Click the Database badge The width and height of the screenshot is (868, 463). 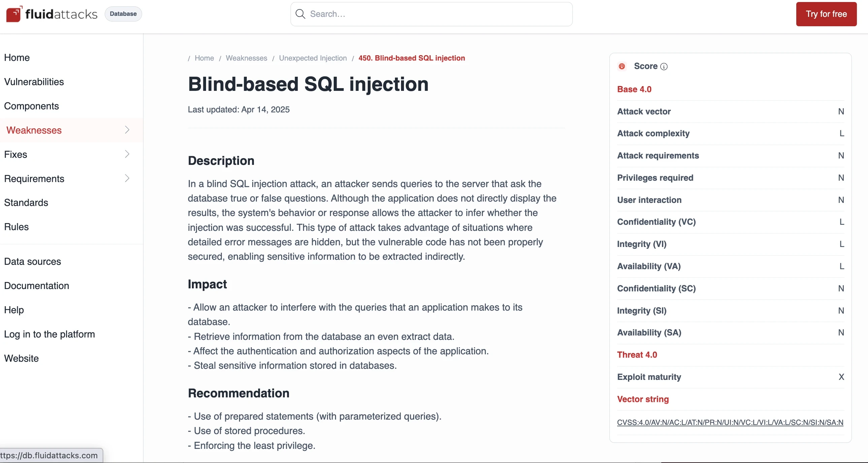pos(123,14)
